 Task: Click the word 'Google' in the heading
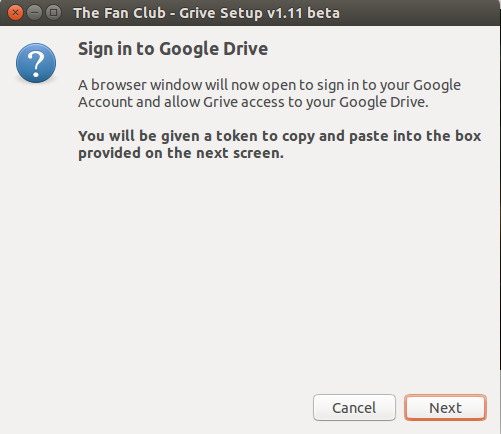click(x=189, y=49)
